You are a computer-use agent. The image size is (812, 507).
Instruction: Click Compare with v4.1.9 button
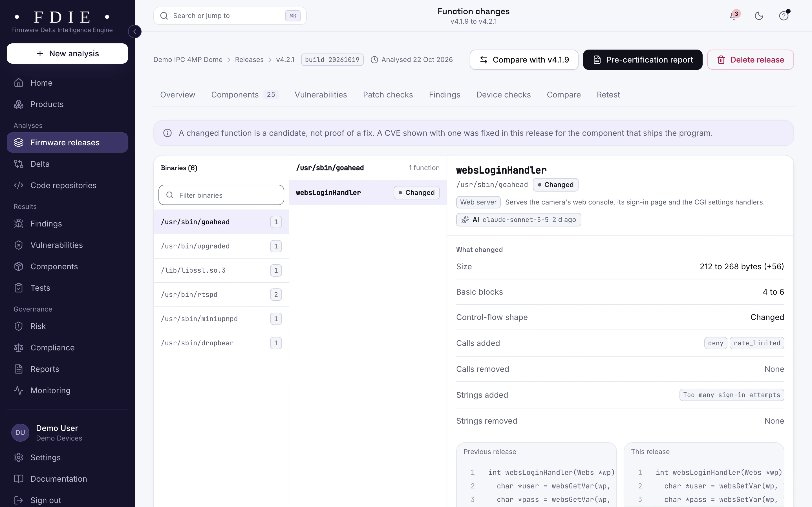[x=524, y=60]
